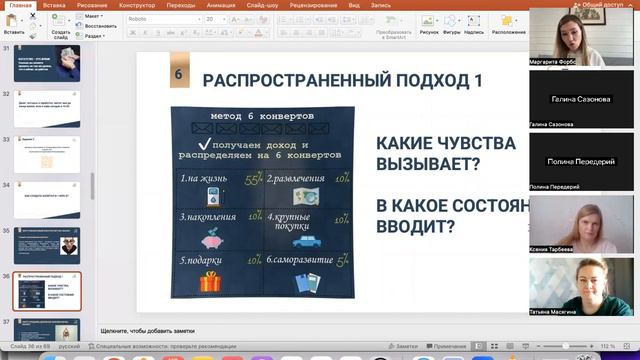Toggle bold formatting
640x360 pixels.
click(x=133, y=33)
